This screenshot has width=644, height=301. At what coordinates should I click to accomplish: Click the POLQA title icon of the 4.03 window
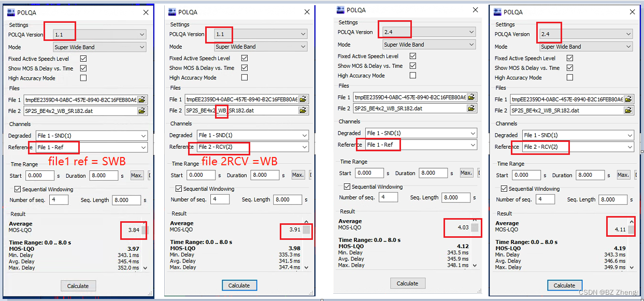point(341,10)
